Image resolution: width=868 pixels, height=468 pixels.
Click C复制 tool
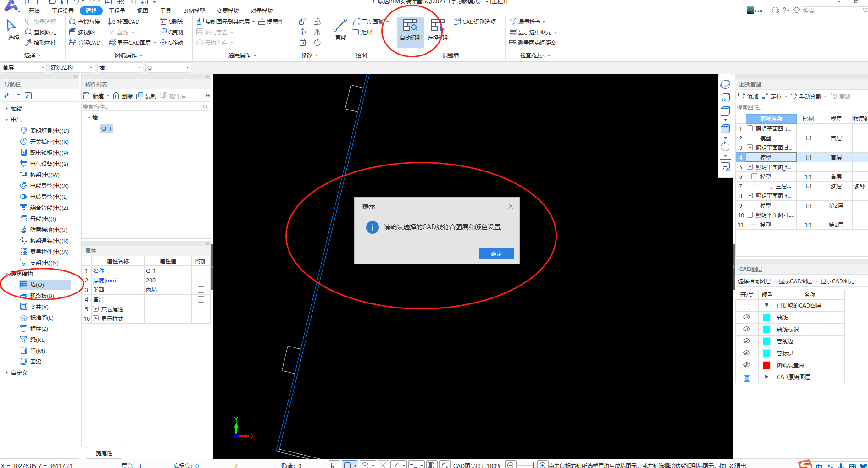click(x=172, y=32)
